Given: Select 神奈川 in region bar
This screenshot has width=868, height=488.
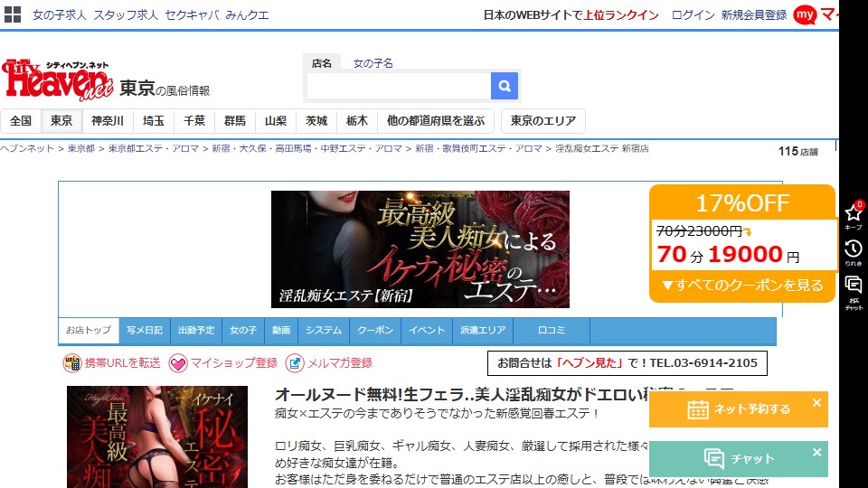Looking at the screenshot, I should coord(108,120).
